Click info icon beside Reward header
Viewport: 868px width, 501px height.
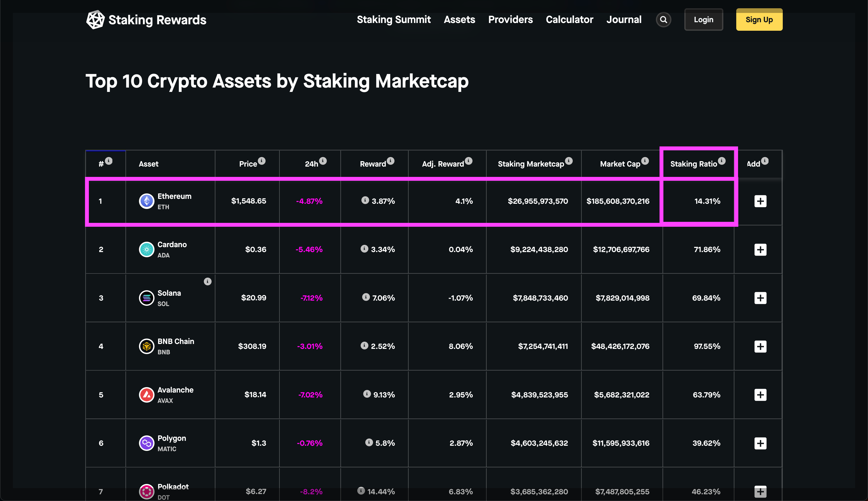click(x=390, y=161)
